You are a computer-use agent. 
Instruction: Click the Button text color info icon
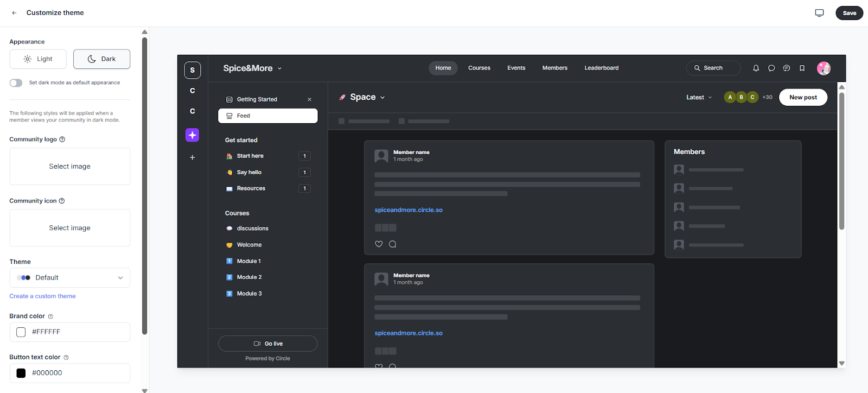coord(66,358)
